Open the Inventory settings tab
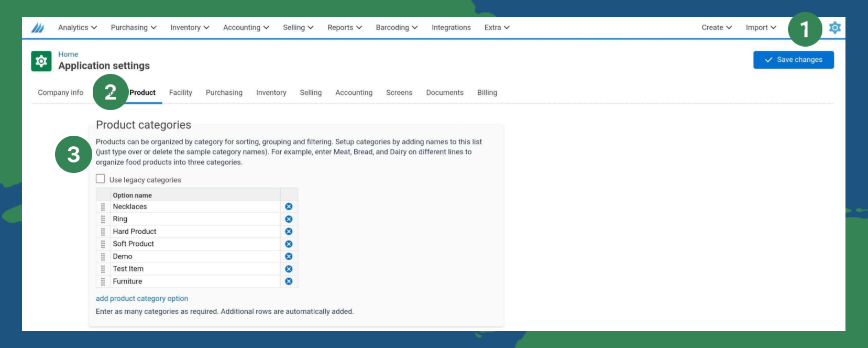The image size is (868, 348). tap(271, 93)
